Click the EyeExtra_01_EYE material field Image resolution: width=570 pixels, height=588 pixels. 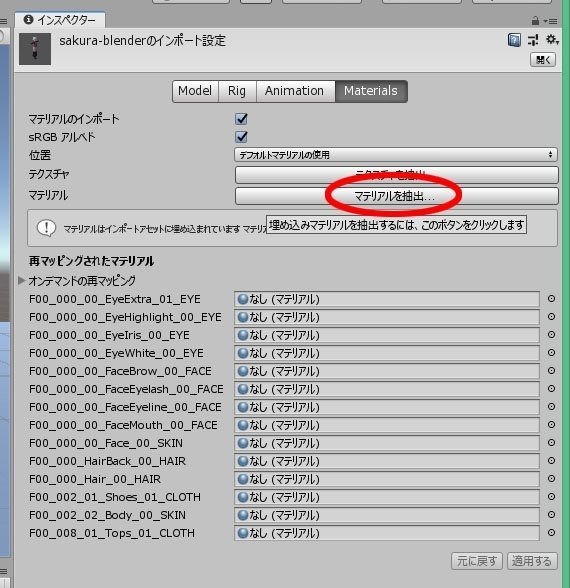pos(387,299)
